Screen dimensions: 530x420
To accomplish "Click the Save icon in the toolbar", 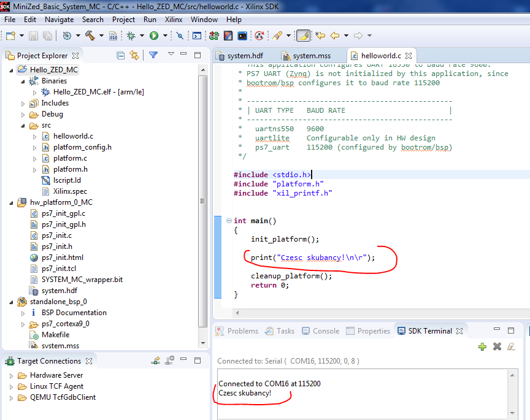I will coord(33,36).
